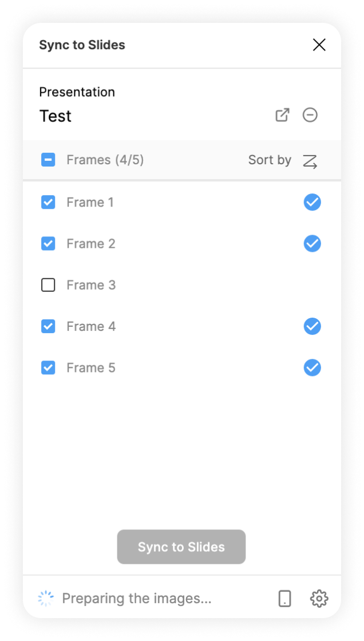Screen dimensions: 364x641
Task: Open the plugin settings gear
Action: tap(319, 598)
